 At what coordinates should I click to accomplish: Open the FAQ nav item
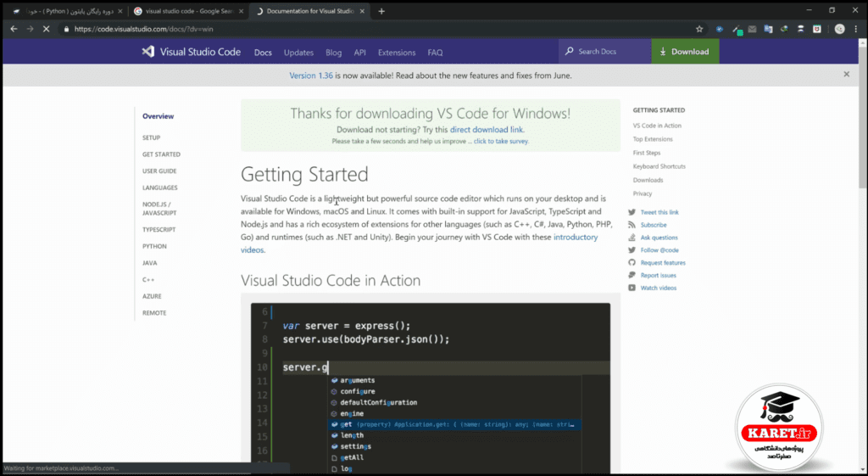click(435, 52)
